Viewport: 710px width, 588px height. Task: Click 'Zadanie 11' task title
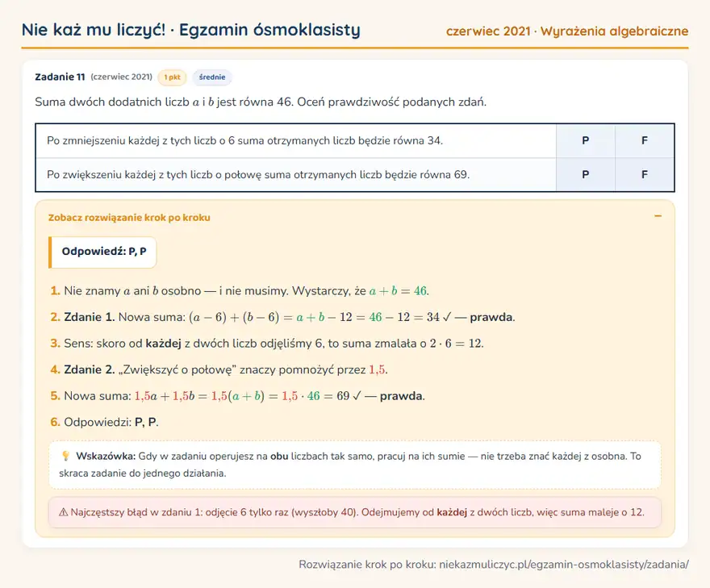coord(61,77)
